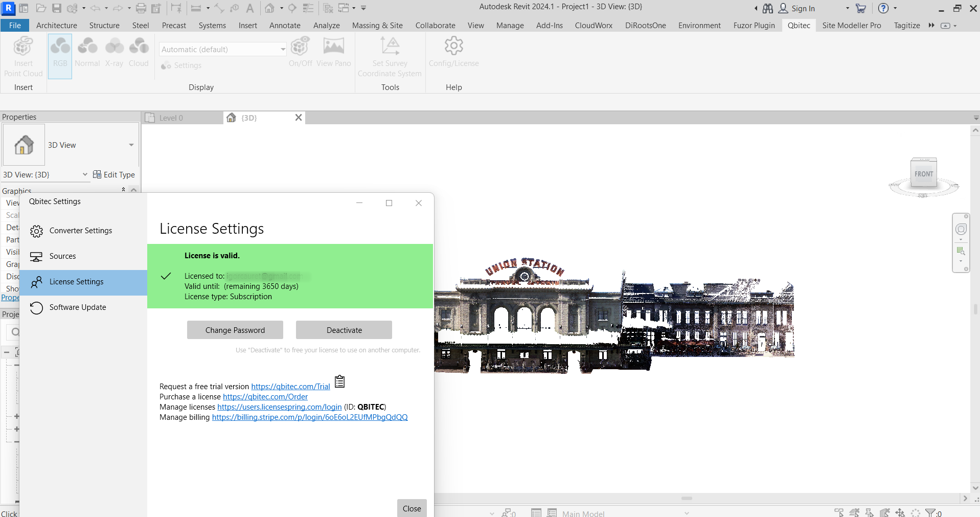
Task: Open the View Pano tool
Action: pos(333,52)
